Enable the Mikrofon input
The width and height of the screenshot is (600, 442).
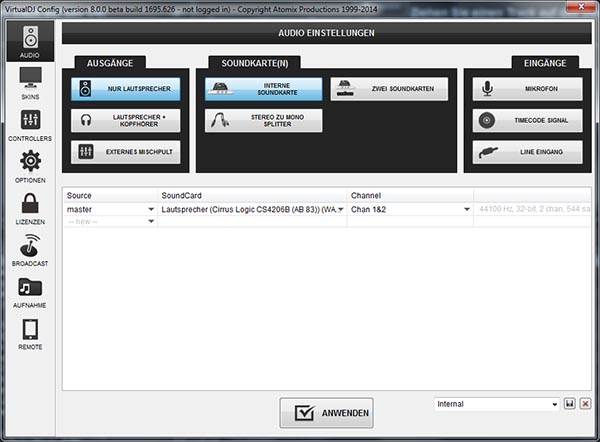pyautogui.click(x=527, y=89)
